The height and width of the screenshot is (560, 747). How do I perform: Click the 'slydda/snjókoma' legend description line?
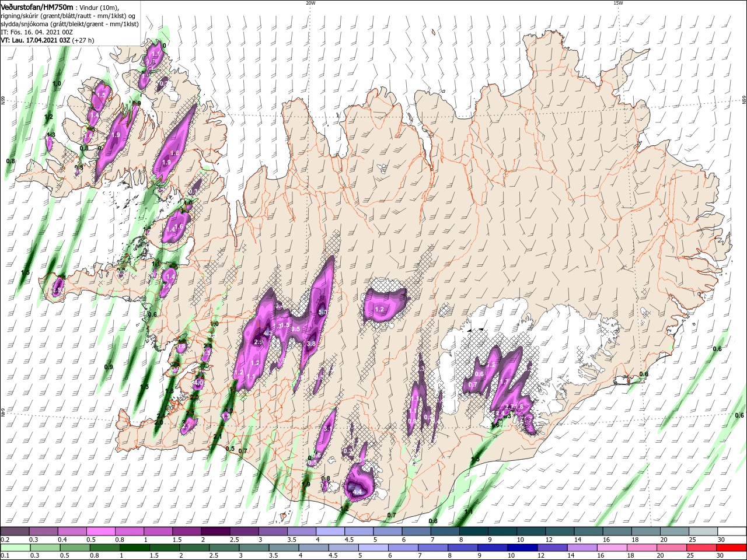point(69,24)
